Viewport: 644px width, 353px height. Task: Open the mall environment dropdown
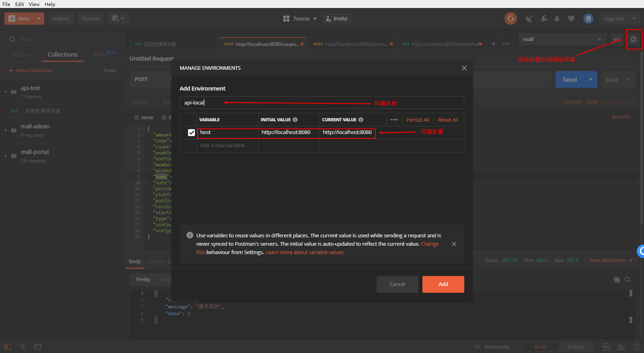tap(562, 39)
